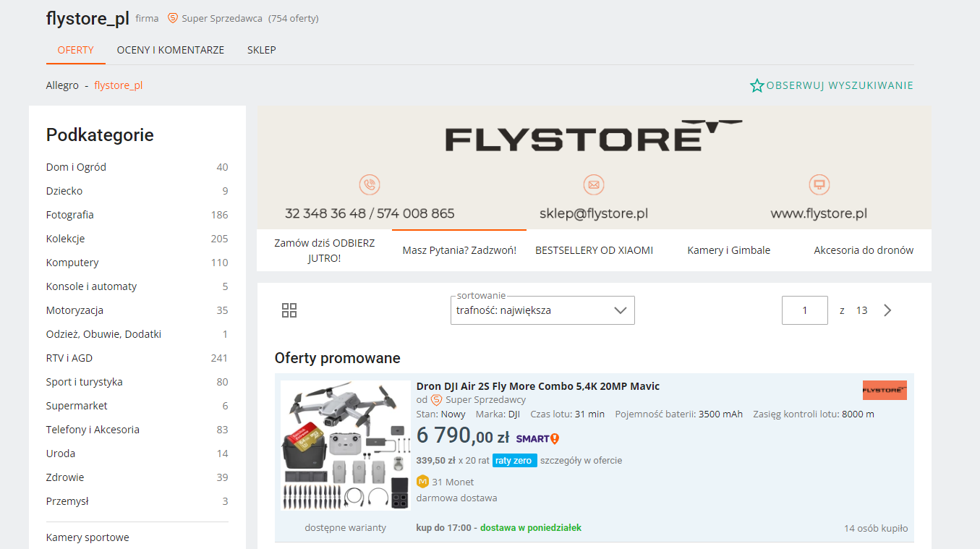Screen dimensions: 980x549
Task: Open the SKLEP tab
Action: click(x=261, y=49)
